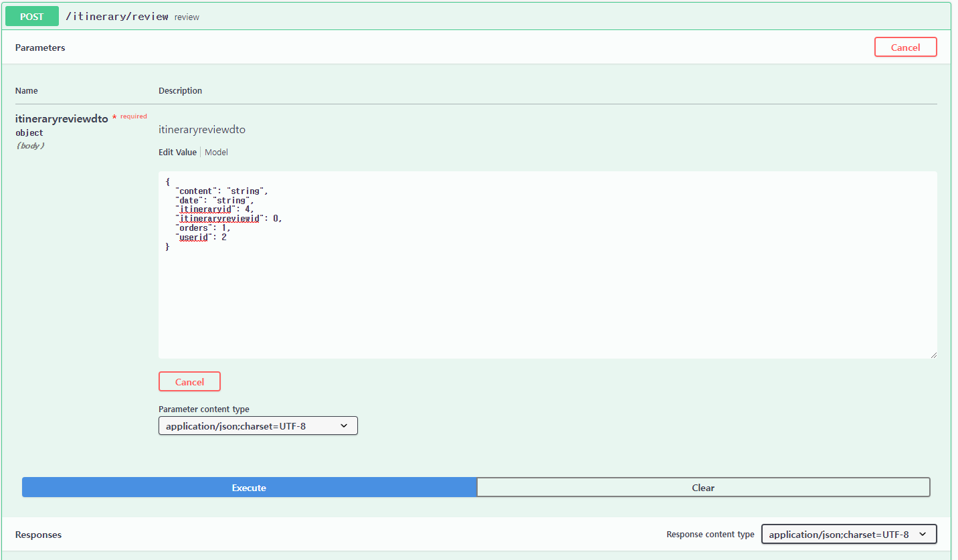Switch to the Model view

216,152
